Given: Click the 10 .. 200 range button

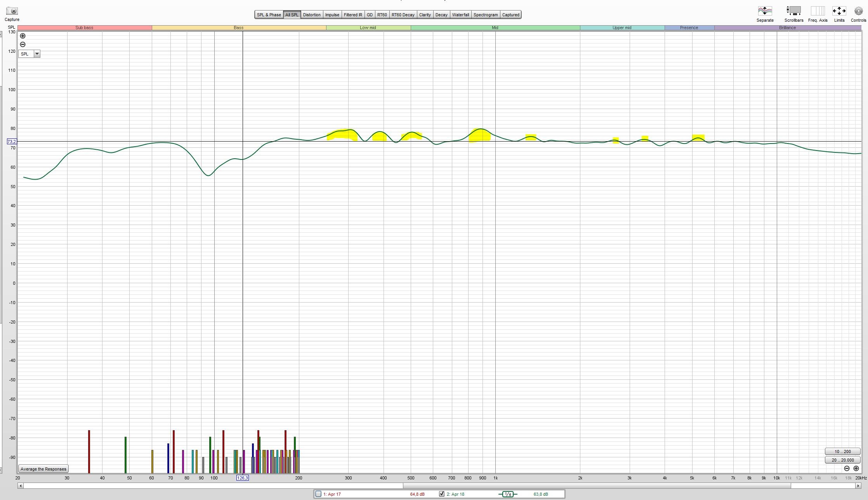Looking at the screenshot, I should (x=842, y=452).
